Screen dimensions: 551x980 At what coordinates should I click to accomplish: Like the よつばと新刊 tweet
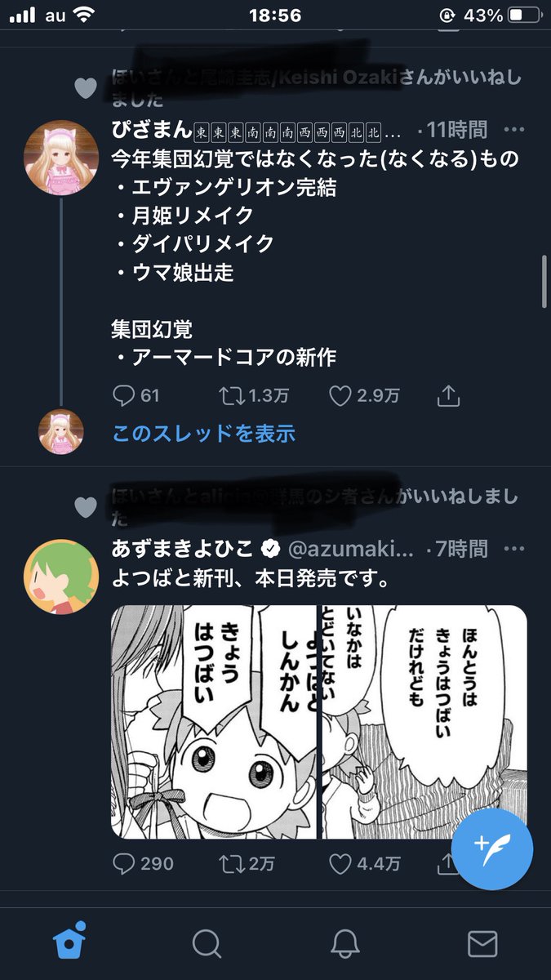tap(364, 863)
